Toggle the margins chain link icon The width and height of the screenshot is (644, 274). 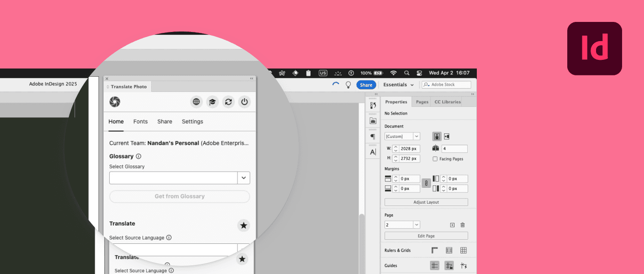click(x=426, y=183)
